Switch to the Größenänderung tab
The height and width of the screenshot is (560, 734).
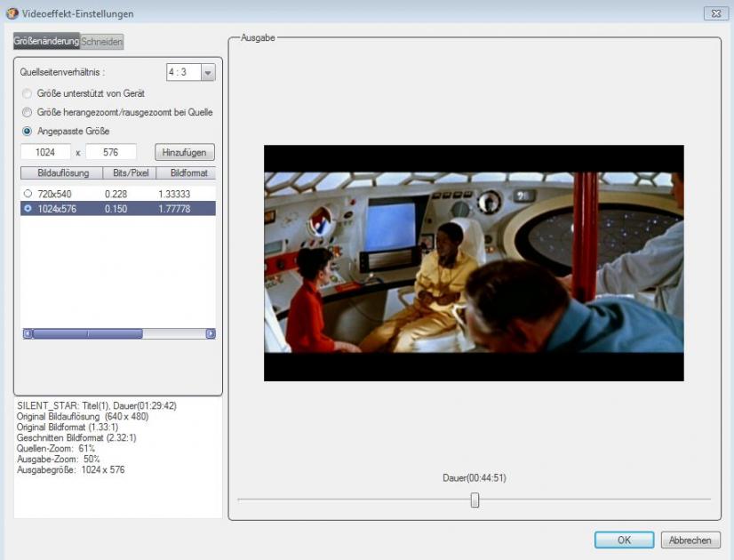tap(46, 41)
